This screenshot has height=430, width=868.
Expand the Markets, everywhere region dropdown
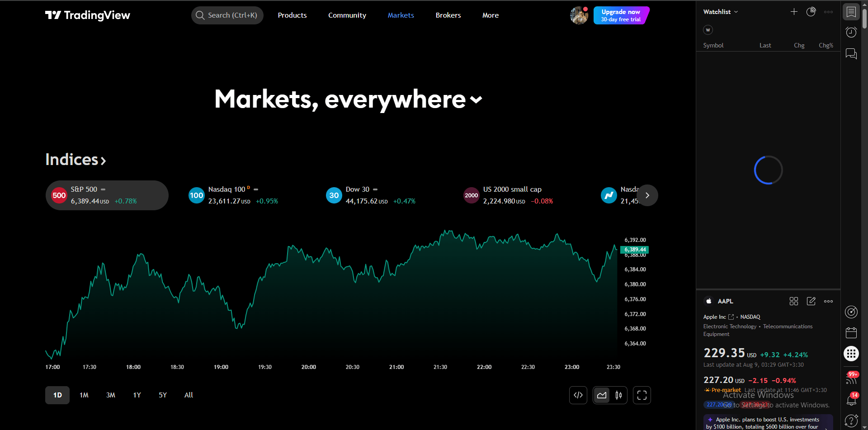click(x=476, y=99)
